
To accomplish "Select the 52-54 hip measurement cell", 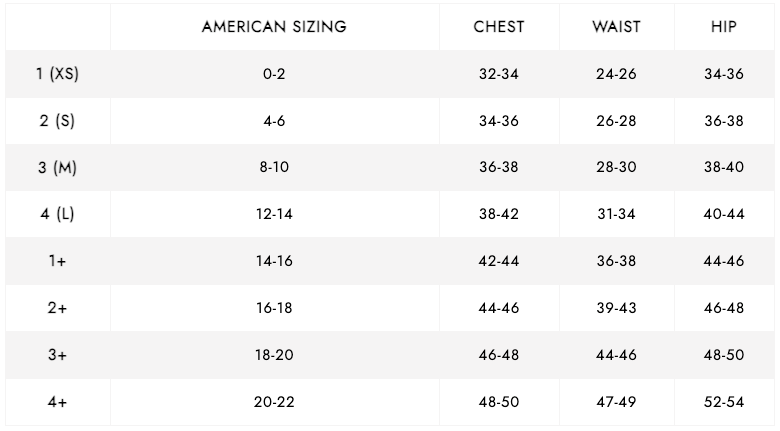I will pos(723,402).
